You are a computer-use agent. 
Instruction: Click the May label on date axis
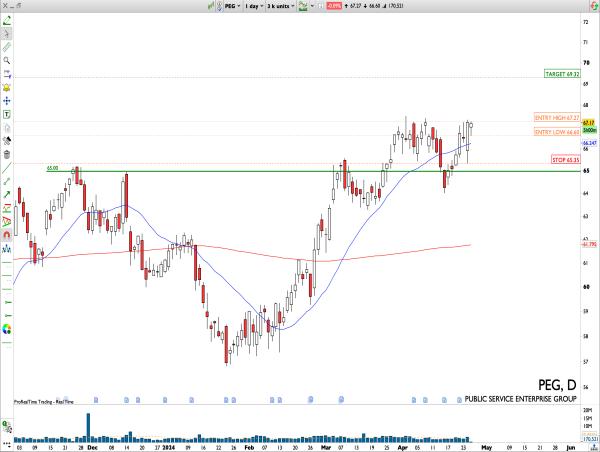click(486, 447)
